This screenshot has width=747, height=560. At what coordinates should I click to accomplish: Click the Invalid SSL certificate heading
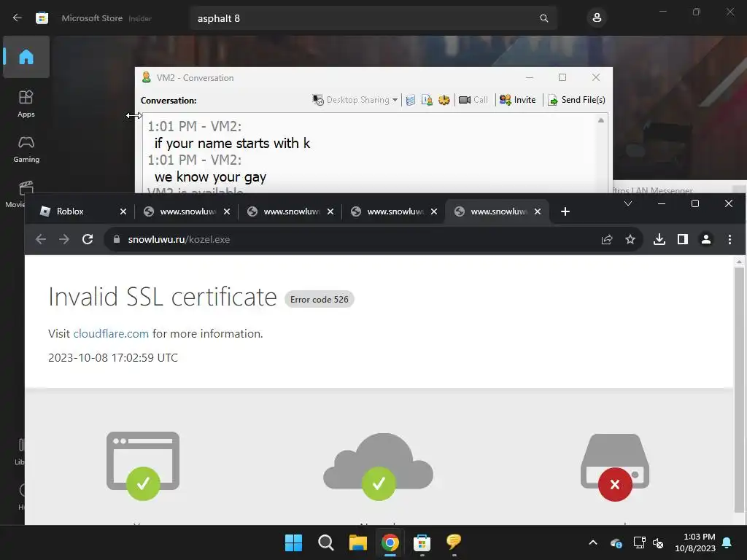[x=163, y=297]
